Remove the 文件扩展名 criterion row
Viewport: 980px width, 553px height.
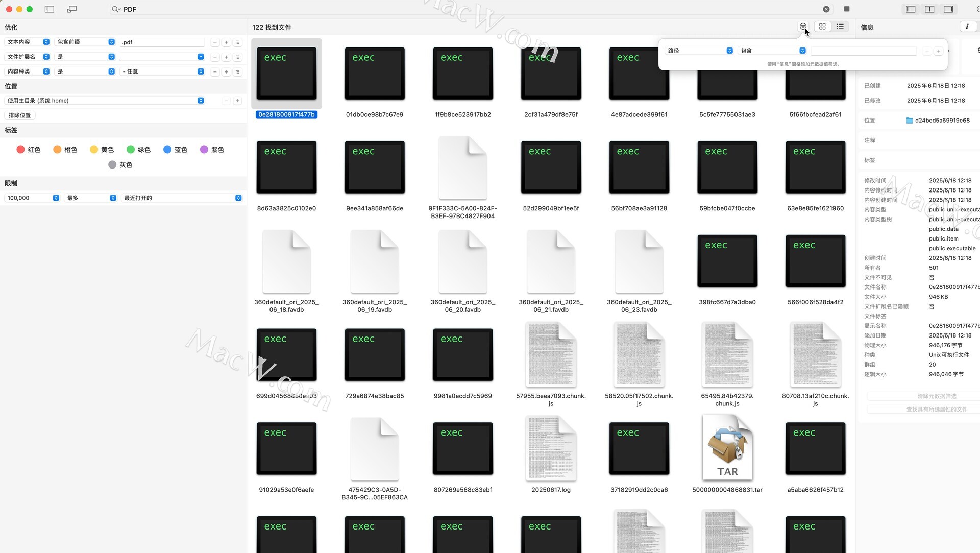215,57
